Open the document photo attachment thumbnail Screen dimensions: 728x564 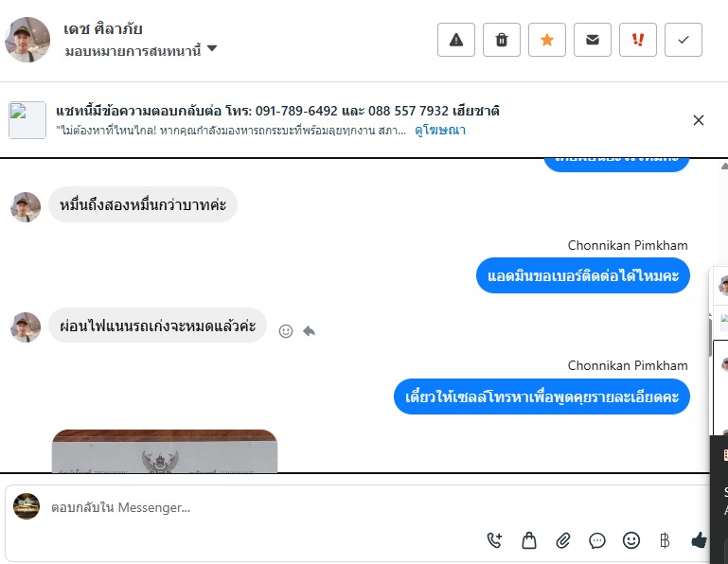[x=165, y=450]
